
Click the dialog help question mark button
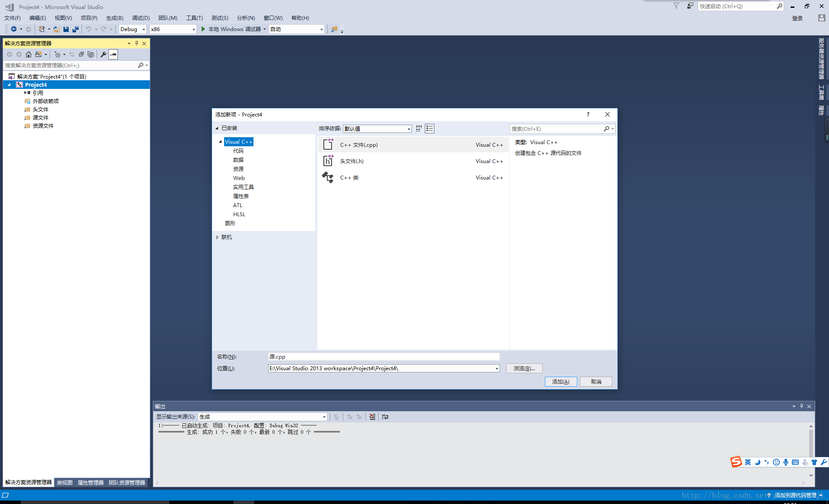[x=588, y=114]
